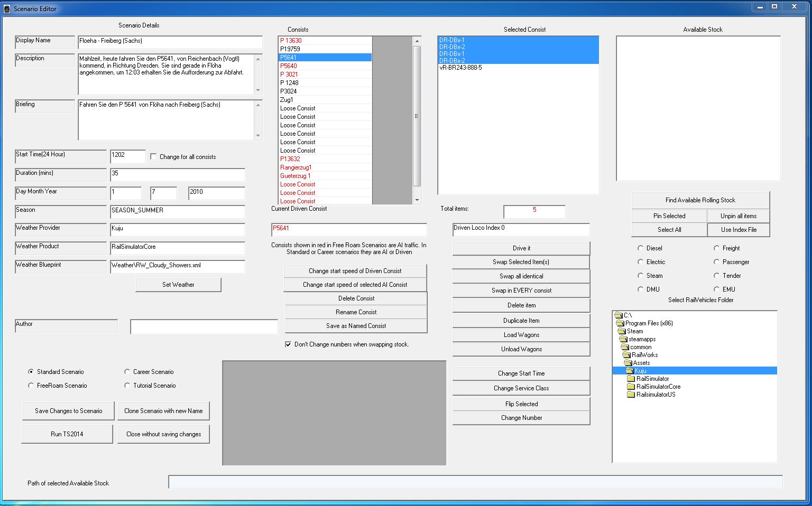This screenshot has width=812, height=506.
Task: Choose the Diesel stock filter option
Action: pyautogui.click(x=640, y=248)
